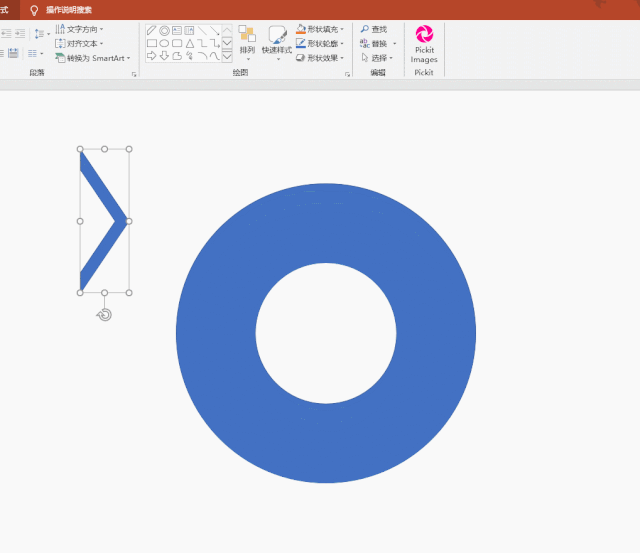Click the 操作说明搜索 search box
This screenshot has height=553, width=640.
point(68,9)
